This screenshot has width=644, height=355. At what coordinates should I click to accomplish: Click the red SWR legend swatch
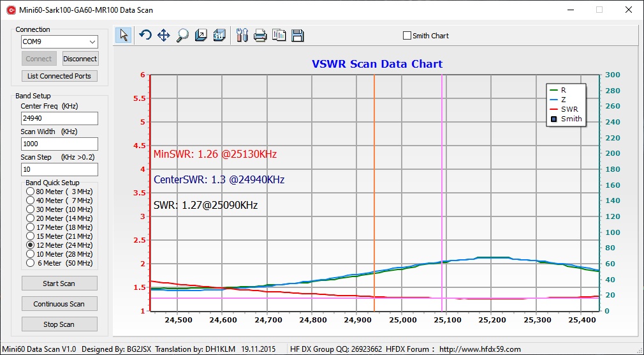pos(553,109)
